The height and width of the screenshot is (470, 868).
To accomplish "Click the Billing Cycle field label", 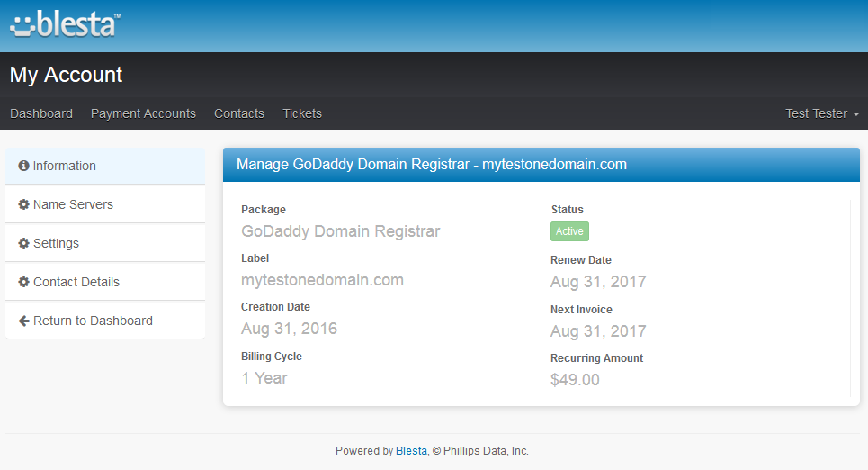I will (x=272, y=357).
